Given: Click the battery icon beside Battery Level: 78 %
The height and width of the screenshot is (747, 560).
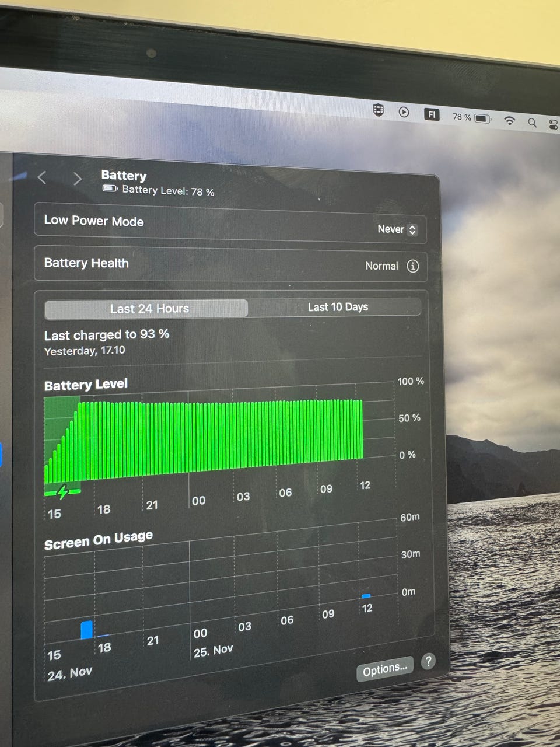Looking at the screenshot, I should click(x=110, y=189).
